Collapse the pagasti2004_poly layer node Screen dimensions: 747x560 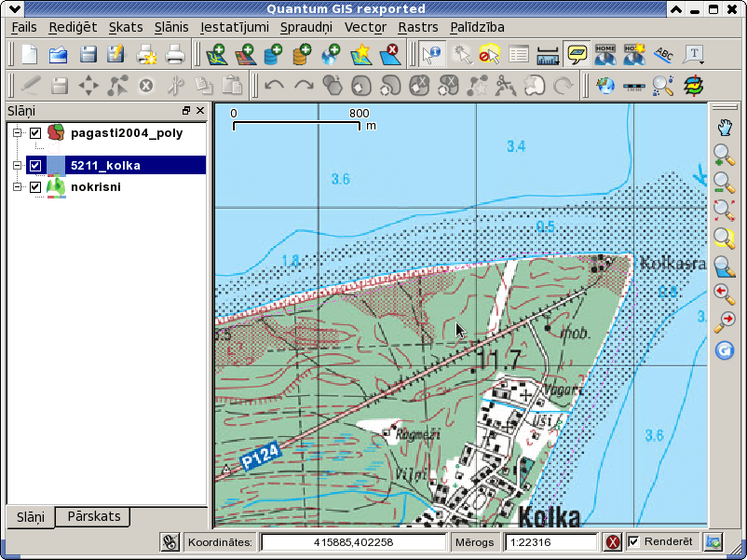pos(17,133)
